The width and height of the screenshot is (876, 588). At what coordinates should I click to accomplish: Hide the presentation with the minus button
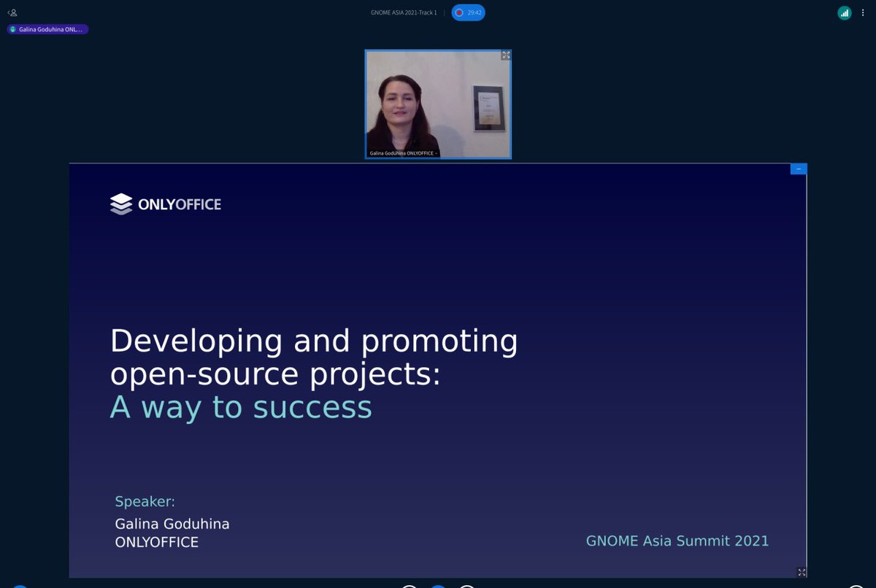(799, 169)
